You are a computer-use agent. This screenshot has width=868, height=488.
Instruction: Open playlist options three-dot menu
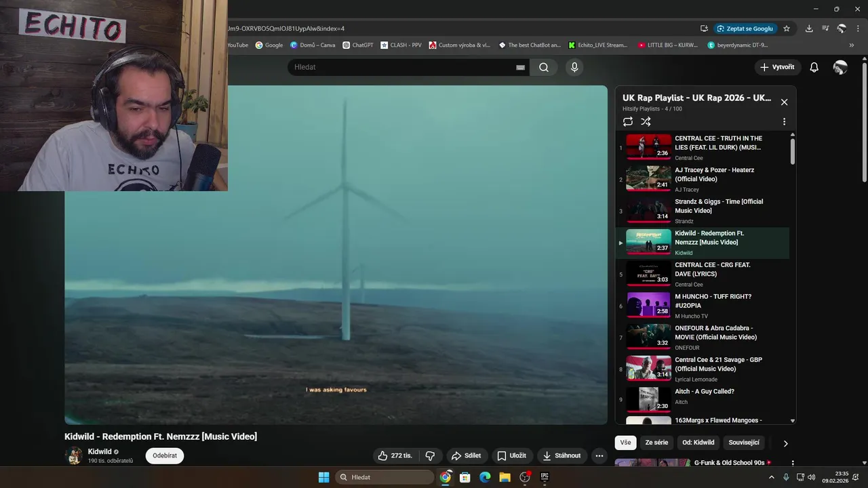784,122
